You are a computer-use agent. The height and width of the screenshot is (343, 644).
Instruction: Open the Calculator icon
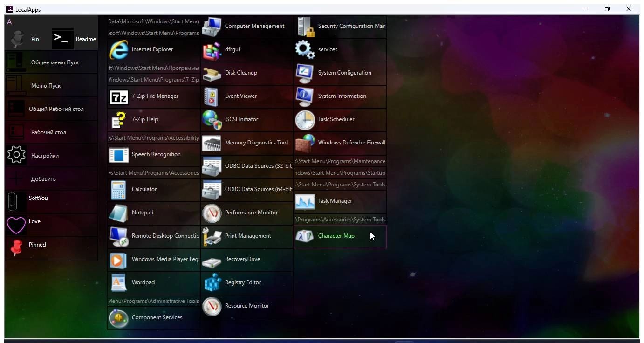118,189
